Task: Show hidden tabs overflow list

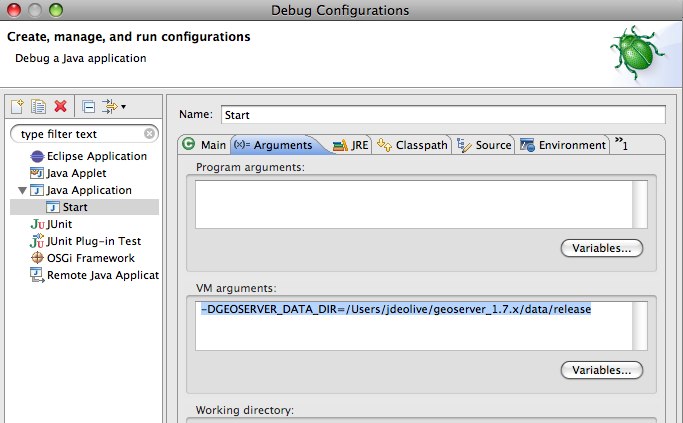Action: click(x=621, y=144)
